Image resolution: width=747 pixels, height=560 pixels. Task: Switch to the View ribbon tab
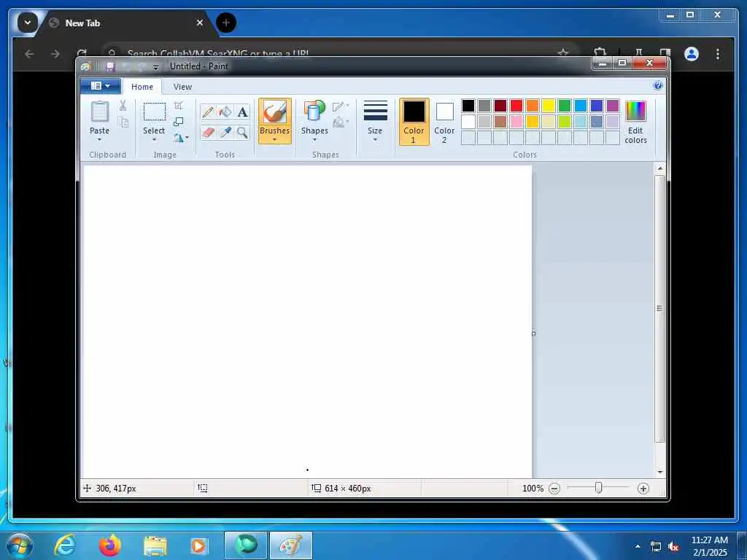[x=182, y=87]
